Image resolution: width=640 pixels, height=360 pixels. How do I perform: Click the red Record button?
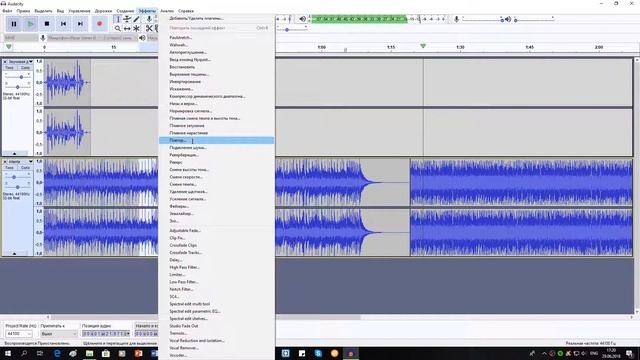click(x=99, y=24)
